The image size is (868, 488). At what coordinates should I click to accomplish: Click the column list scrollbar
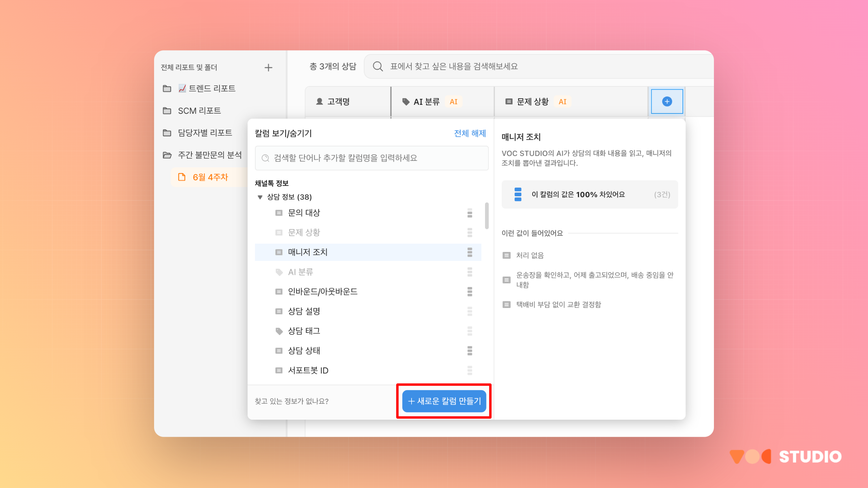coord(487,216)
